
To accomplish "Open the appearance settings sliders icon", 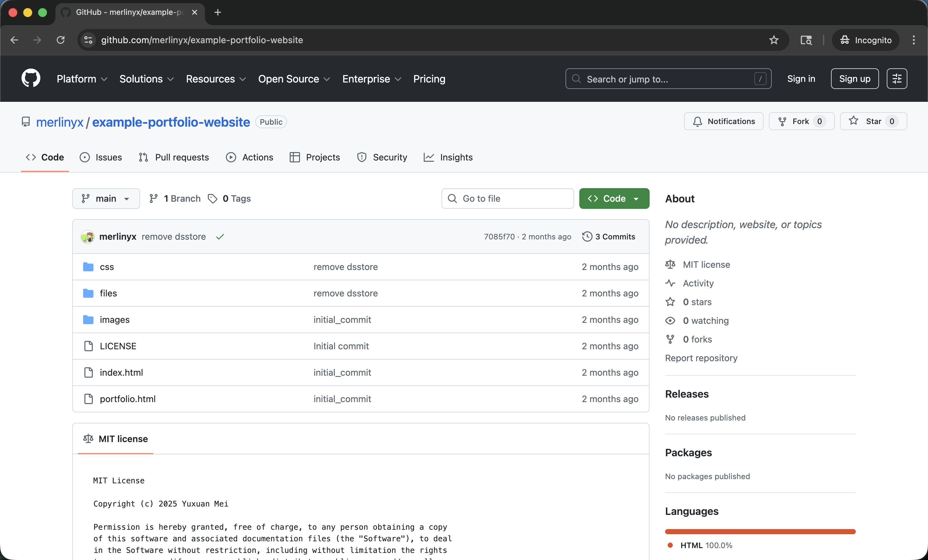I will click(x=897, y=79).
